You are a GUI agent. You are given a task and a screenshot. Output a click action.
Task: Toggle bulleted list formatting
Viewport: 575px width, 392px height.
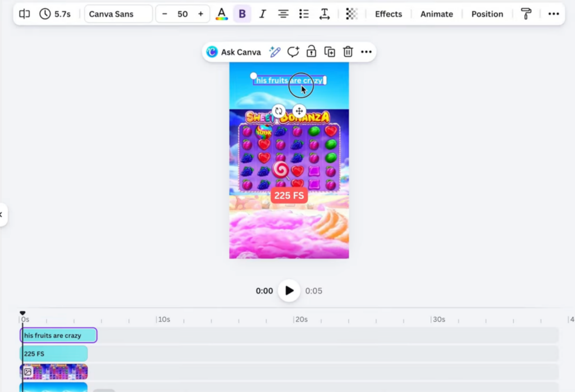pos(304,14)
